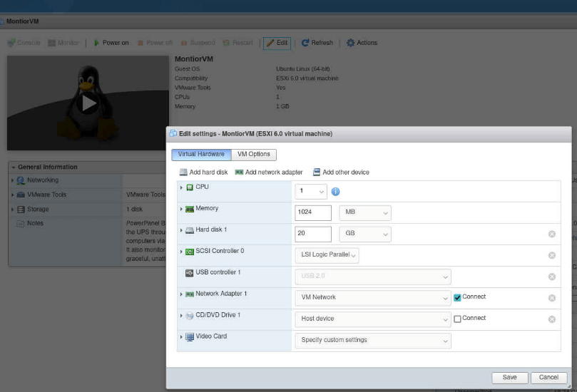Screen dimensions: 577x392
Task: Remove Network Adapter 1 with its X icon
Action: coord(551,298)
